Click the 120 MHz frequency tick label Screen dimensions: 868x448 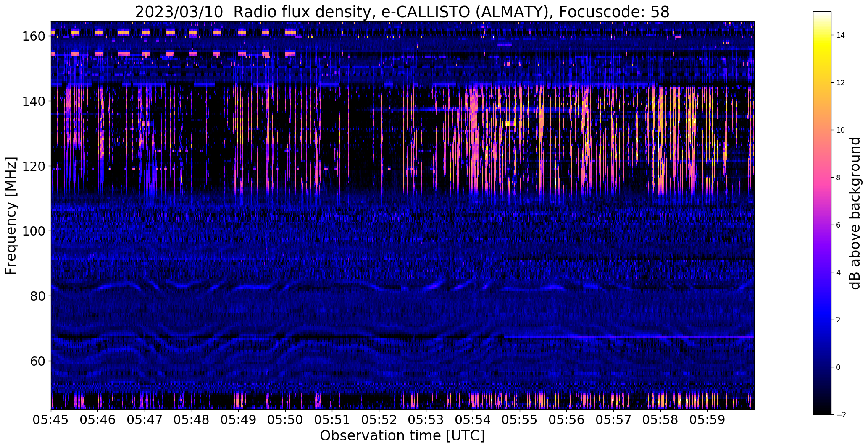33,166
